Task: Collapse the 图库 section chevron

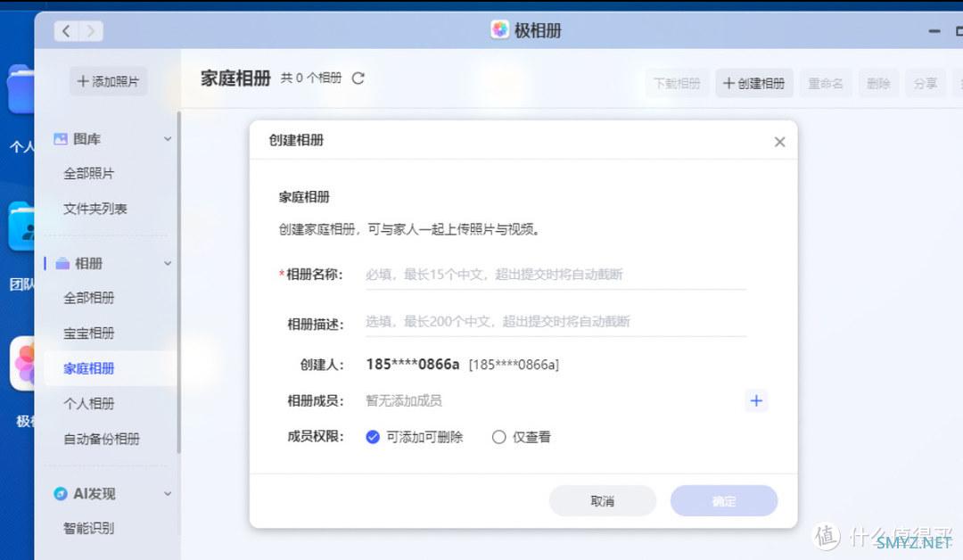Action: pos(168,139)
